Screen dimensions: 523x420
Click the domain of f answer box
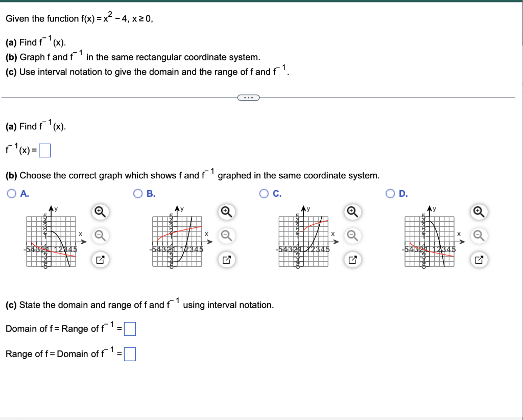coord(130,329)
